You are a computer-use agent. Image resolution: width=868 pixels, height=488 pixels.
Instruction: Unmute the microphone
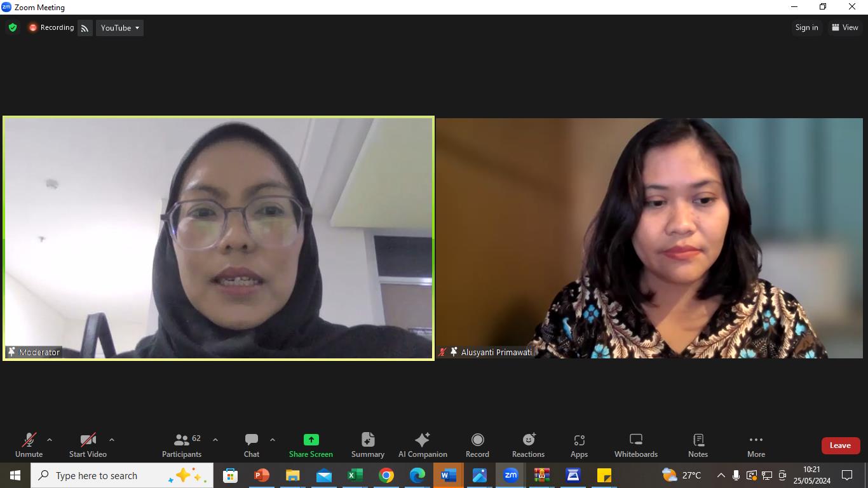coord(29,445)
